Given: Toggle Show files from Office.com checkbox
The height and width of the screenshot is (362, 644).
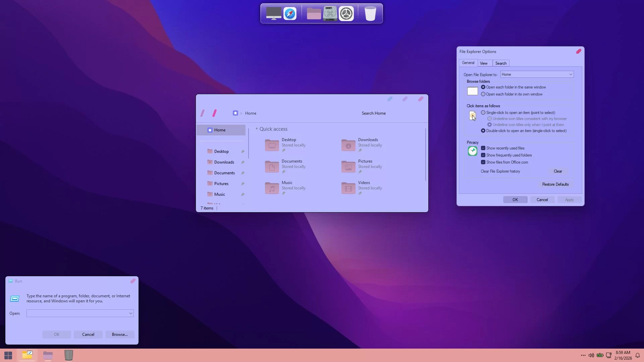Looking at the screenshot, I should point(483,162).
